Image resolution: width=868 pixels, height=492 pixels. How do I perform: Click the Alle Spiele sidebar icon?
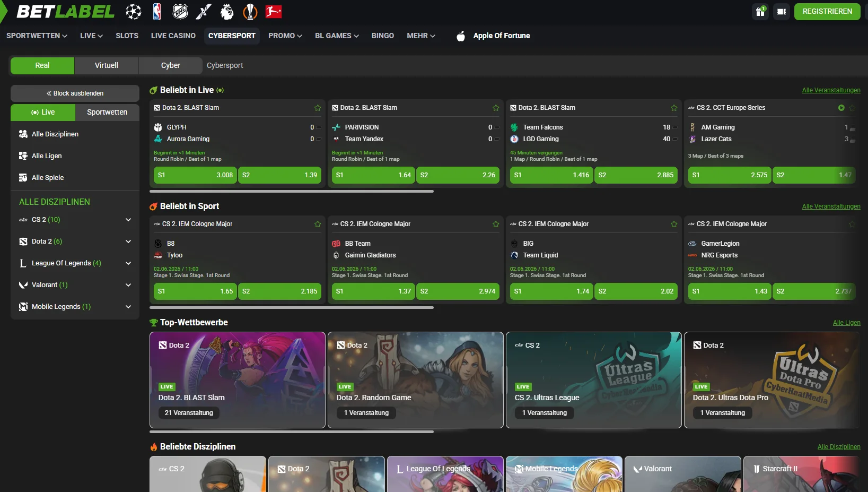coord(23,178)
